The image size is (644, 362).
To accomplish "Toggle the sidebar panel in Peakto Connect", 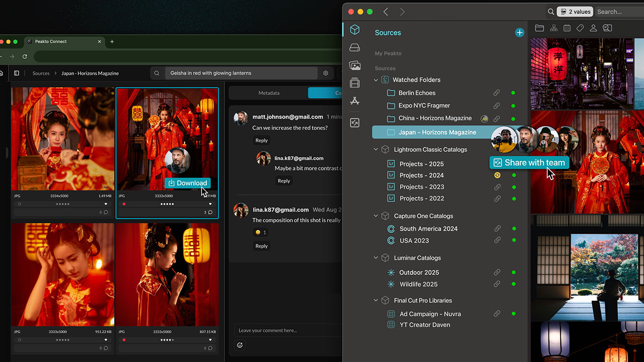I will (17, 73).
